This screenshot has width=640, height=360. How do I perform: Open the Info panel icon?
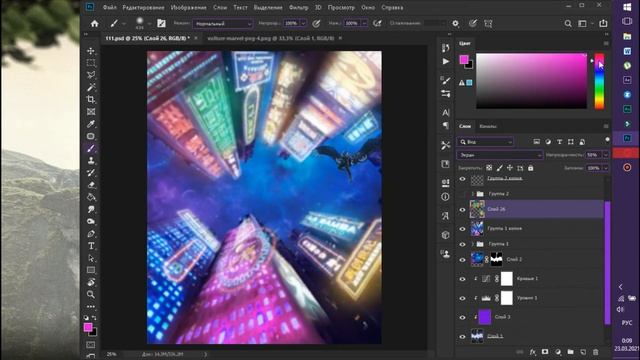pyautogui.click(x=445, y=197)
